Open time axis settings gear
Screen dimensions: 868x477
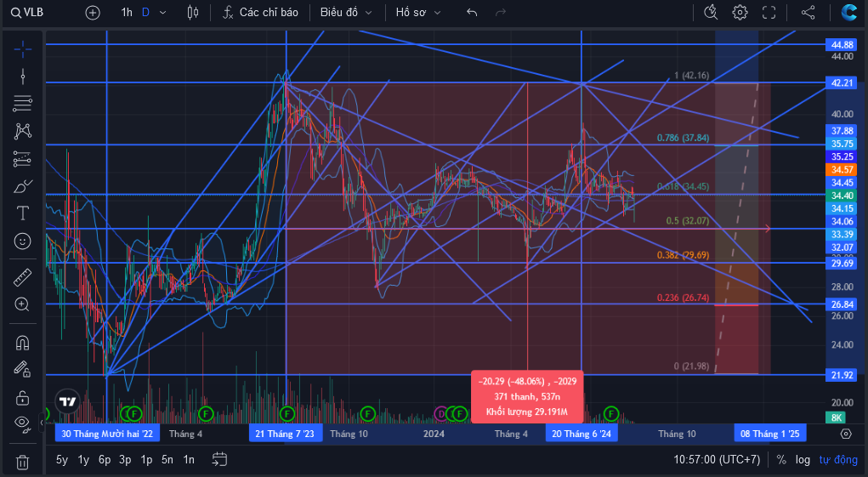pos(846,434)
